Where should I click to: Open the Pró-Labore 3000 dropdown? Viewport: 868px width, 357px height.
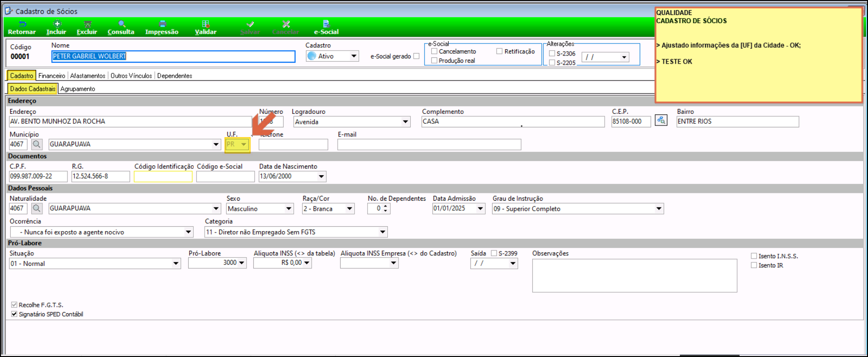tap(242, 263)
